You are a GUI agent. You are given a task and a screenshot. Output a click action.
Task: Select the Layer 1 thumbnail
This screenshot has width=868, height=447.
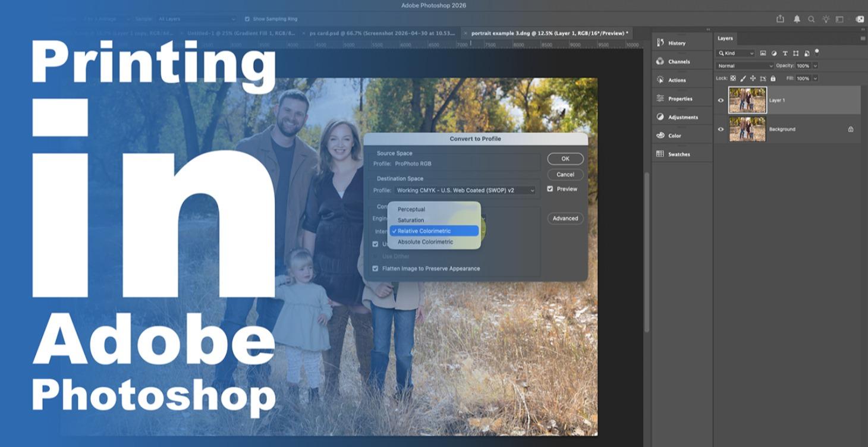click(x=747, y=100)
